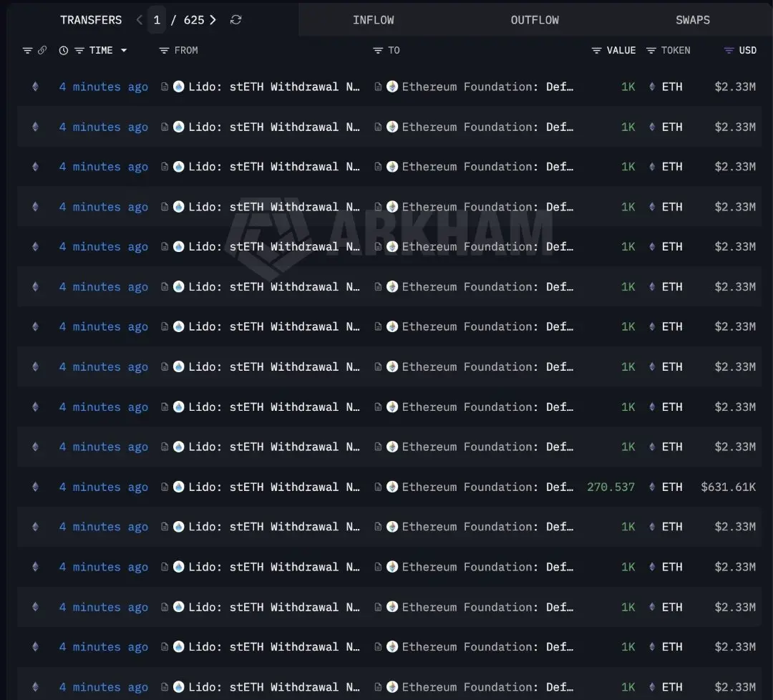
Task: Open the FROM column filter icon
Action: coord(164,50)
